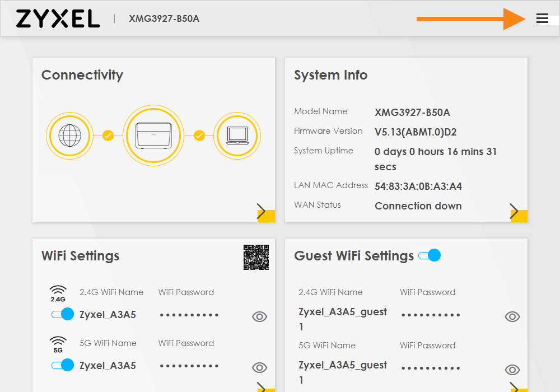Reveal the 5G WiFi password

259,368
